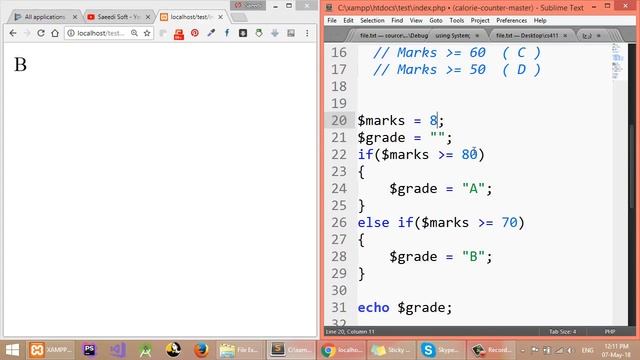Click the black square extension icon
This screenshot has width=640, height=360.
pyautogui.click(x=243, y=33)
